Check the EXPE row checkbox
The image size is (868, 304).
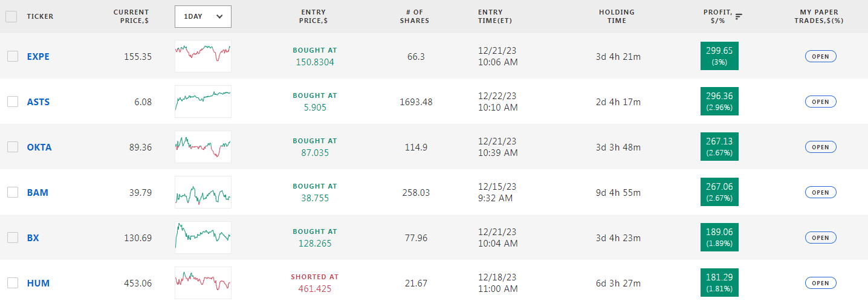point(13,56)
